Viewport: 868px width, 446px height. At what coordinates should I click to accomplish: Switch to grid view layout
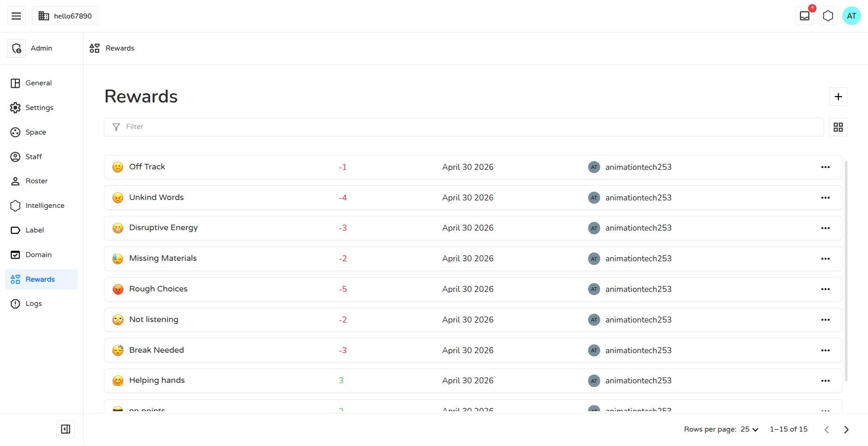(x=838, y=127)
